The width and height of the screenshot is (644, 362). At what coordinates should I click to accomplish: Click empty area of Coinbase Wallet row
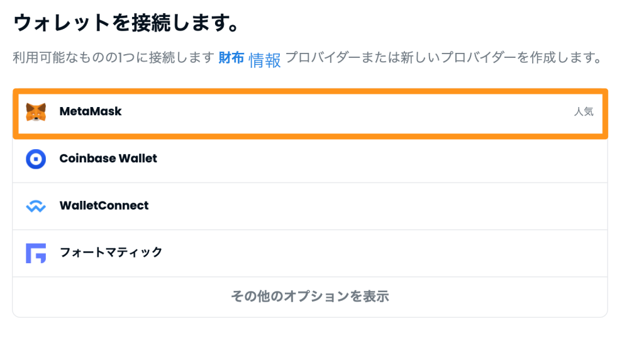coord(370,159)
